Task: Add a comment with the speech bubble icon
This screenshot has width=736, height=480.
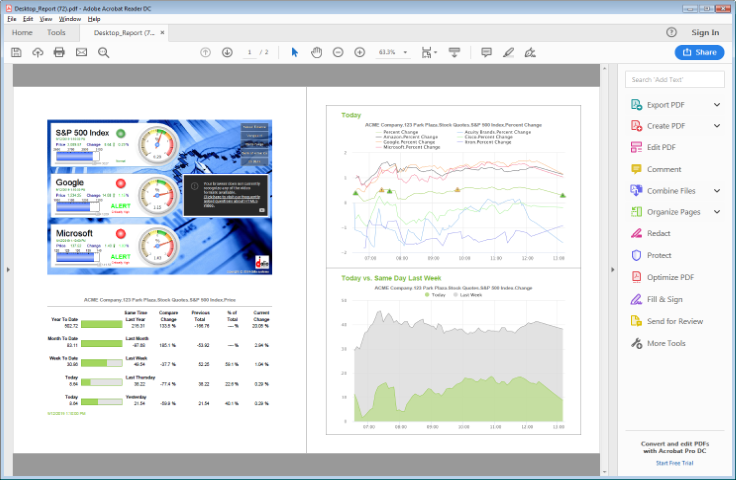Action: coord(486,52)
